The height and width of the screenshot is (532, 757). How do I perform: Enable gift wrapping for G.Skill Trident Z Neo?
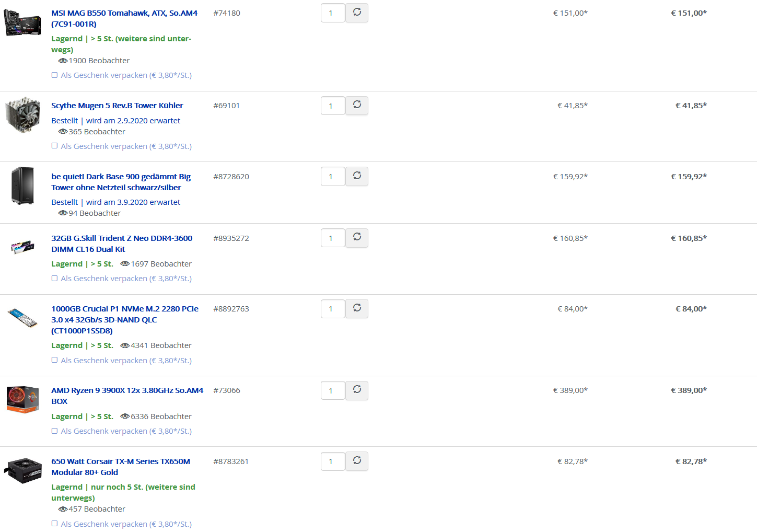point(54,279)
